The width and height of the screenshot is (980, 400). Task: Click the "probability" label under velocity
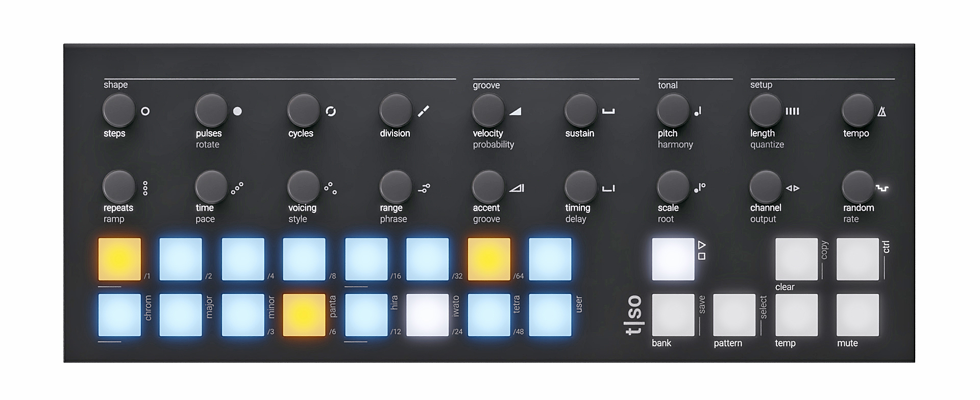tap(493, 144)
